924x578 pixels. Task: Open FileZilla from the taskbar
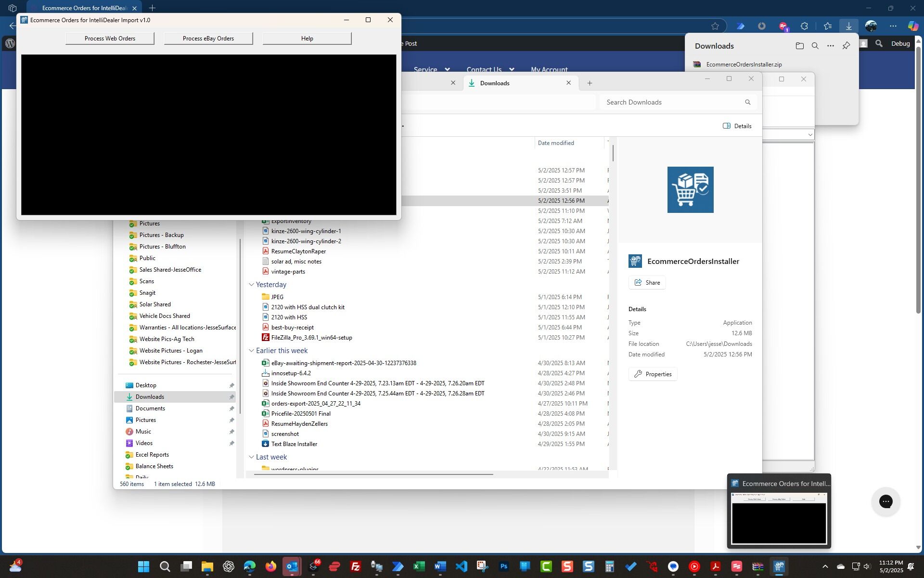coord(356,566)
